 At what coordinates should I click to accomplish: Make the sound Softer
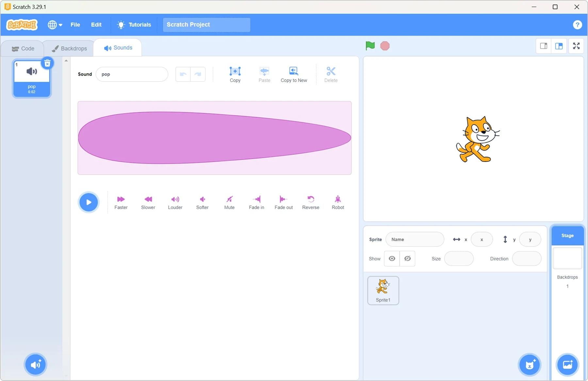pyautogui.click(x=202, y=203)
